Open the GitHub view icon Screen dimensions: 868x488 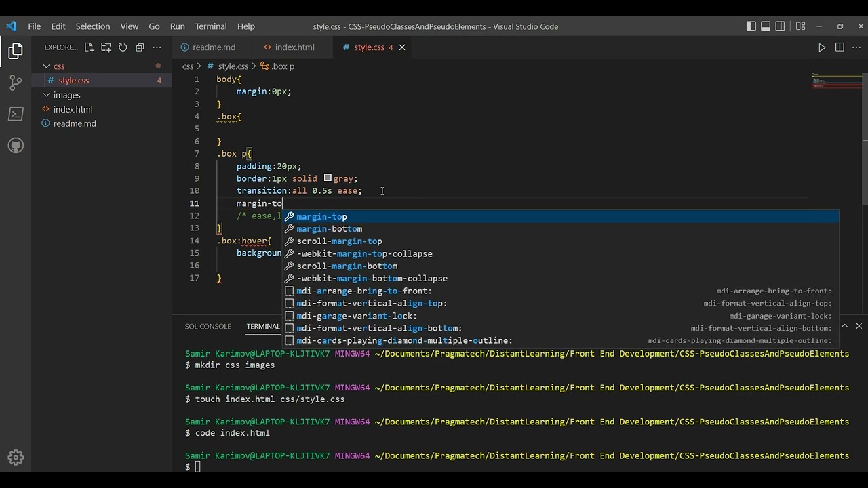16,145
